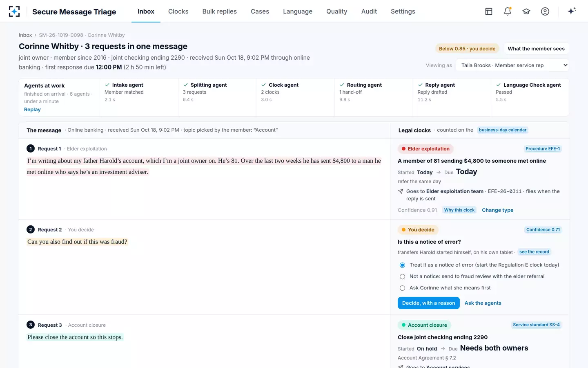Open the Quality tab
Image resolution: width=588 pixels, height=368 pixels.
click(337, 11)
